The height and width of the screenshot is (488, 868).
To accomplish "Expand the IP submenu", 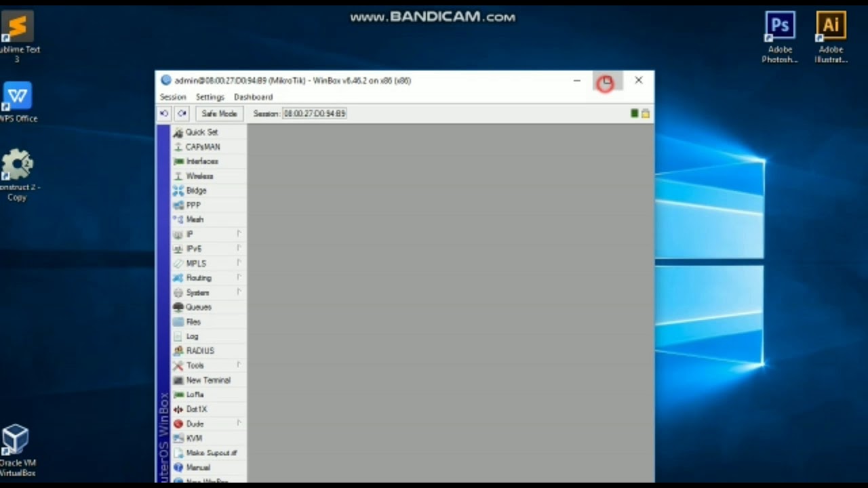I will [x=208, y=235].
